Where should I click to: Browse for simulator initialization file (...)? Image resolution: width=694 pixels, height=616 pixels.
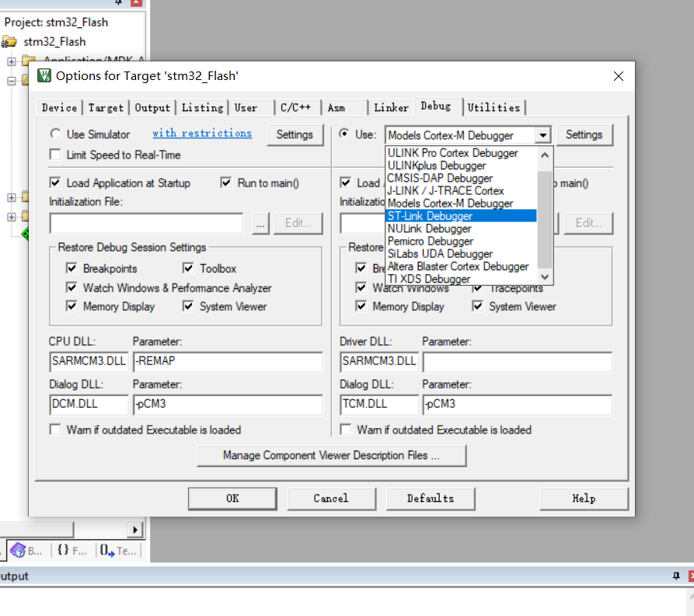(x=260, y=224)
